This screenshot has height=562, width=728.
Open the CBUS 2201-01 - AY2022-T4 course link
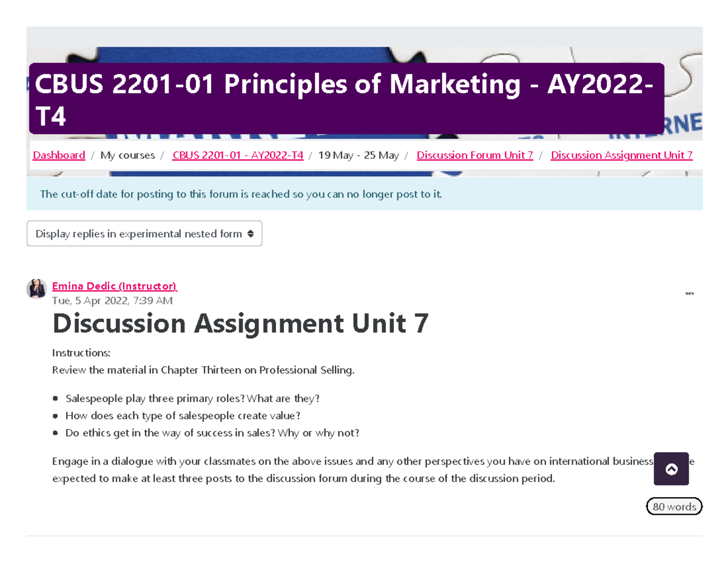238,155
